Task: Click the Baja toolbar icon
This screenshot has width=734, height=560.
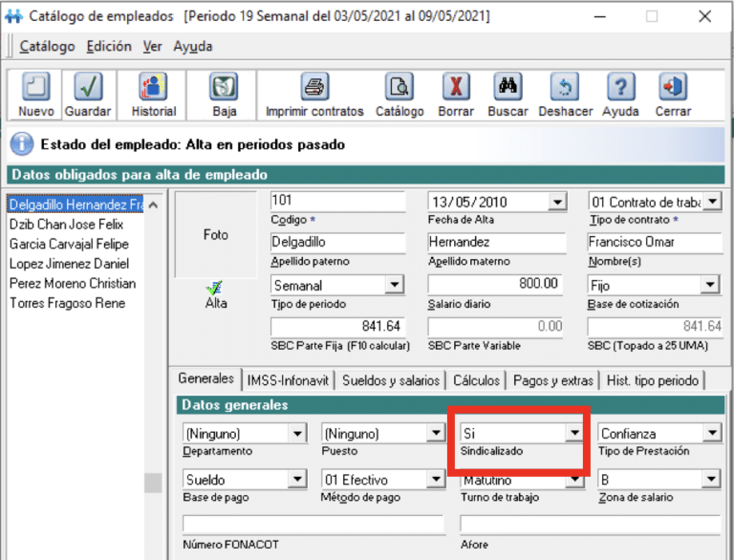Action: pyautogui.click(x=224, y=86)
